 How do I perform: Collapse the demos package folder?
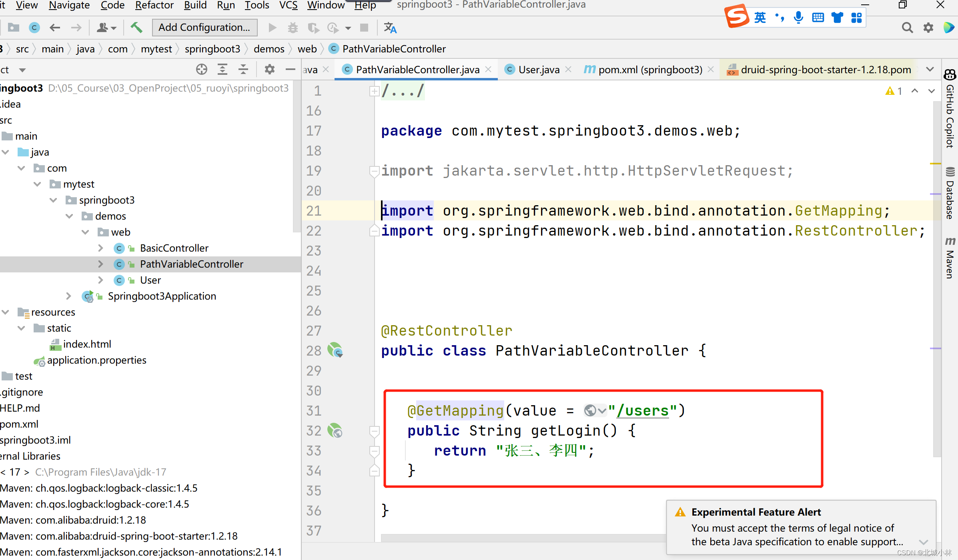pos(69,216)
